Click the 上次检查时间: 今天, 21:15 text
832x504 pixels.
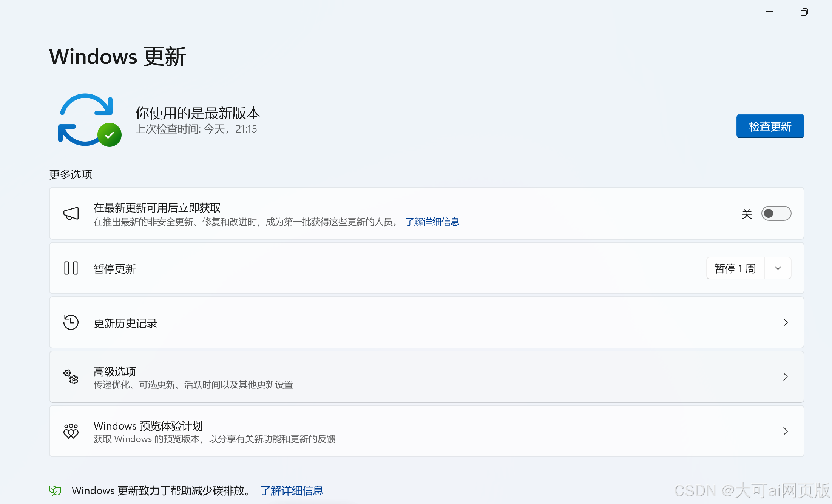tap(196, 129)
